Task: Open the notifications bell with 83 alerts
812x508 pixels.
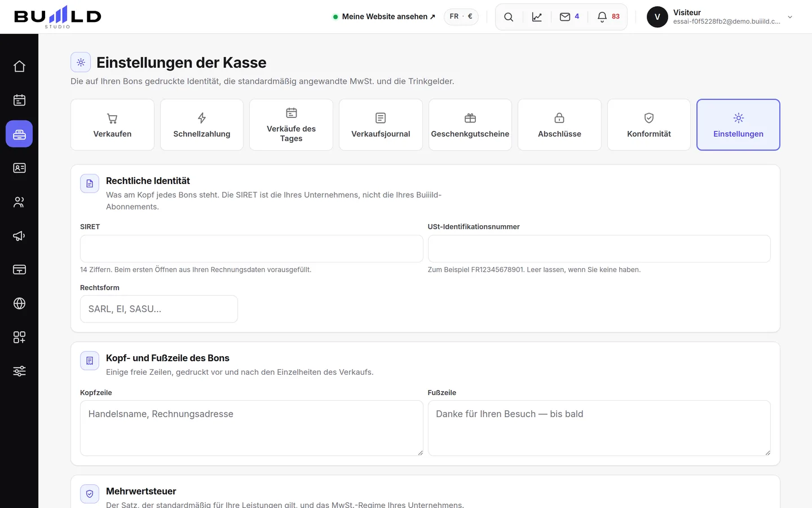Action: 608,17
